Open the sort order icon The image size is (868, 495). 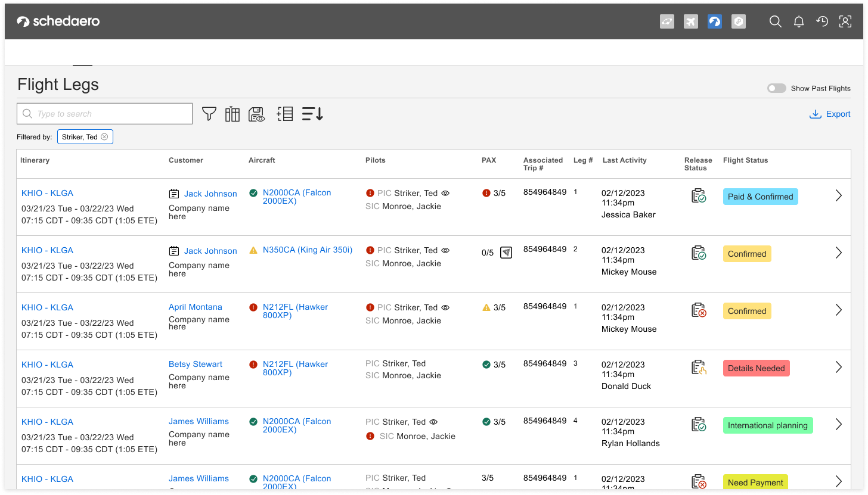[312, 114]
